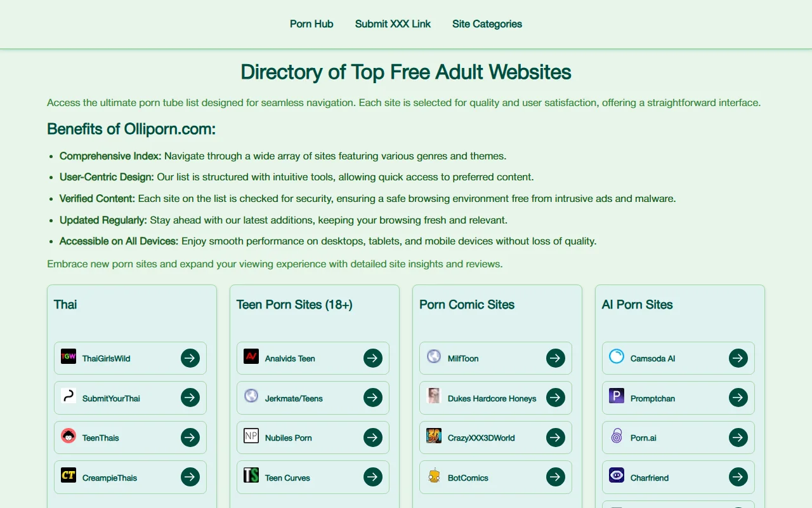Viewport: 812px width, 508px height.
Task: Click the Nubiles Porn NP icon
Action: pos(251,437)
